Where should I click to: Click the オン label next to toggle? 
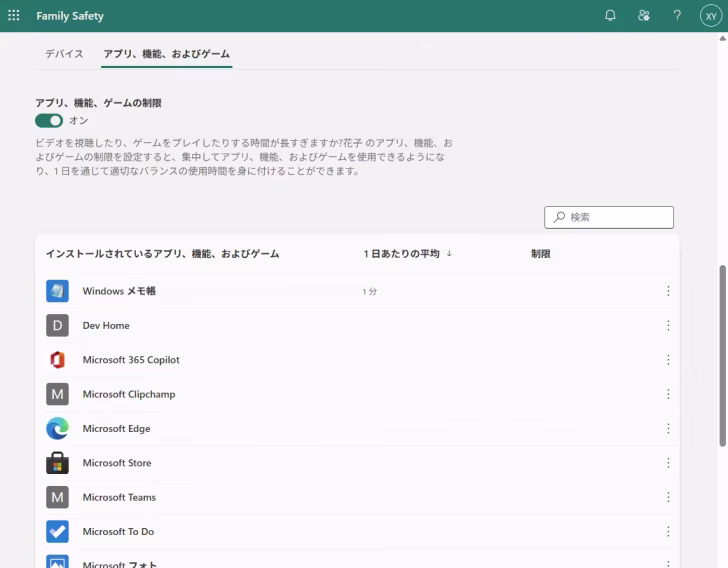point(78,121)
